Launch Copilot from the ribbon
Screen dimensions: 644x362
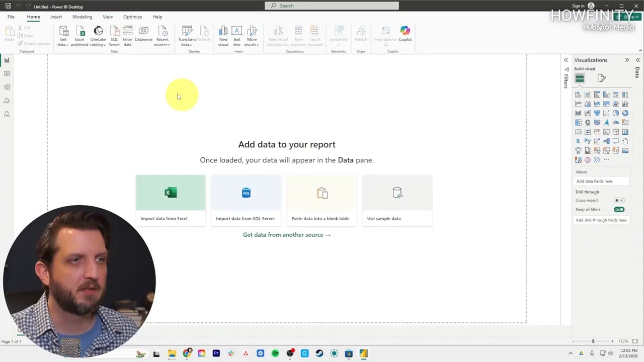[x=405, y=34]
